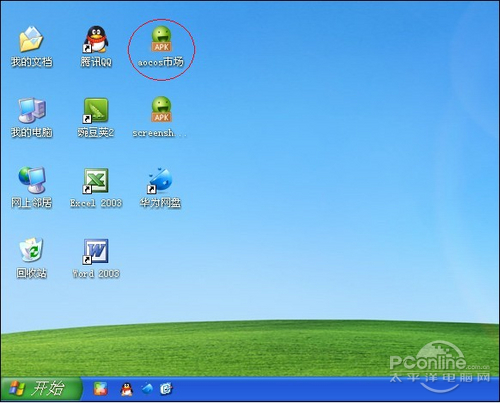This screenshot has height=403, width=500.
Task: Click the colorful first quick launch icon
Action: pyautogui.click(x=101, y=389)
